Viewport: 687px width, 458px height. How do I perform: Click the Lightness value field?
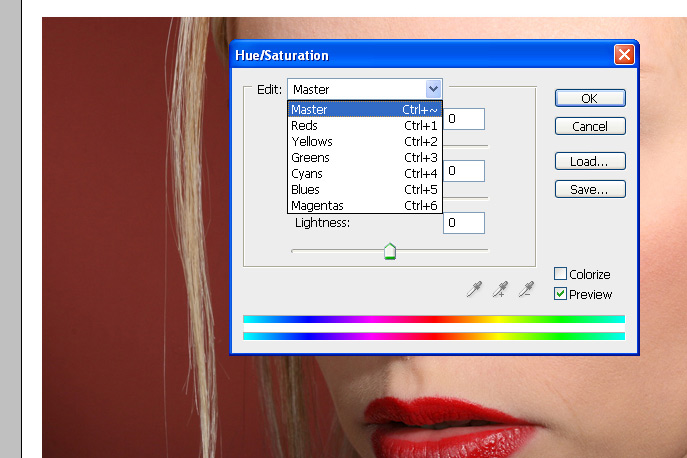tap(464, 223)
